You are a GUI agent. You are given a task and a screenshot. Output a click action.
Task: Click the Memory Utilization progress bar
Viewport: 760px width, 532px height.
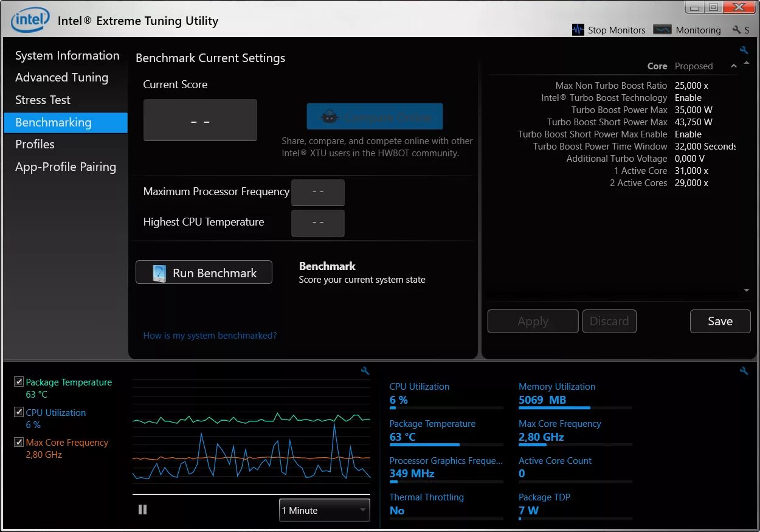[x=575, y=408]
